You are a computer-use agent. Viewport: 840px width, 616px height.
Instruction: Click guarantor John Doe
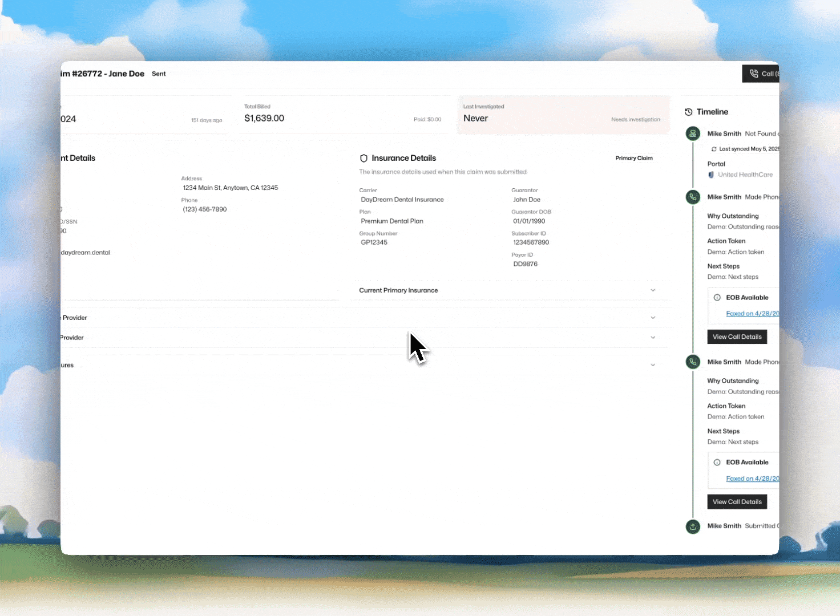point(527,200)
